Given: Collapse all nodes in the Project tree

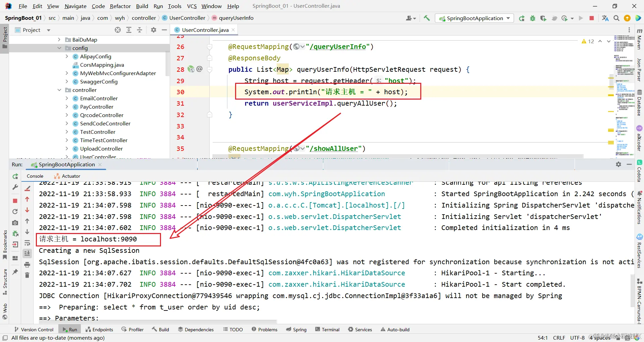Looking at the screenshot, I should [x=140, y=30].
